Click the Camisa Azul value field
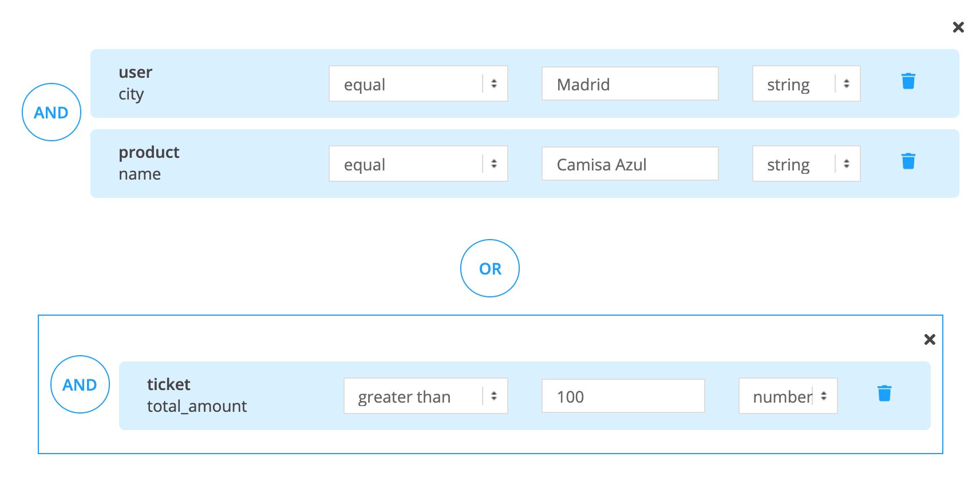The image size is (980, 477). click(x=630, y=164)
